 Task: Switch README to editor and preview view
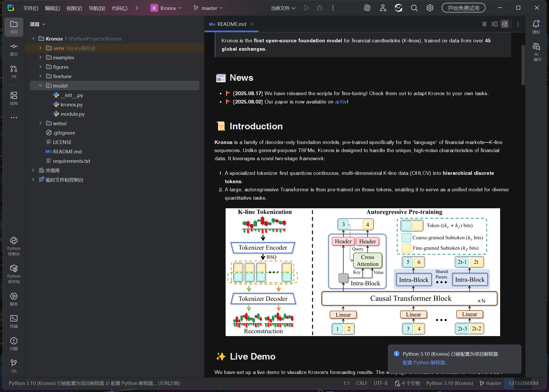point(495,24)
